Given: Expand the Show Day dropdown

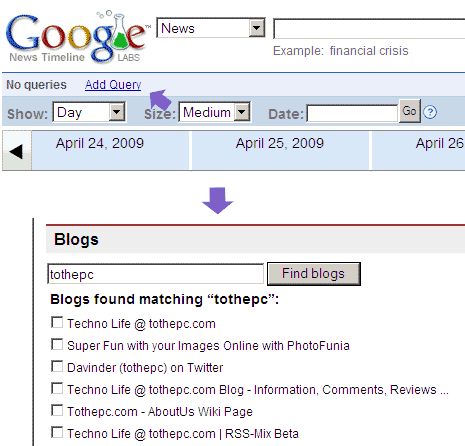Looking at the screenshot, I should coord(117,112).
